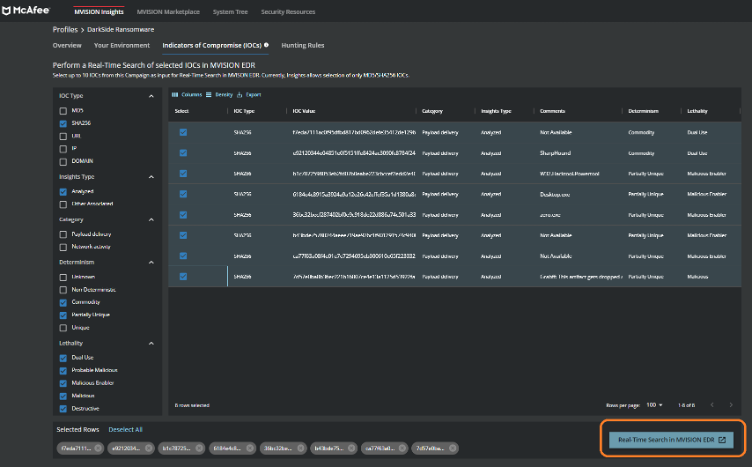The image size is (755, 470).
Task: Click the Desktop.exe comment cell
Action: [556, 195]
